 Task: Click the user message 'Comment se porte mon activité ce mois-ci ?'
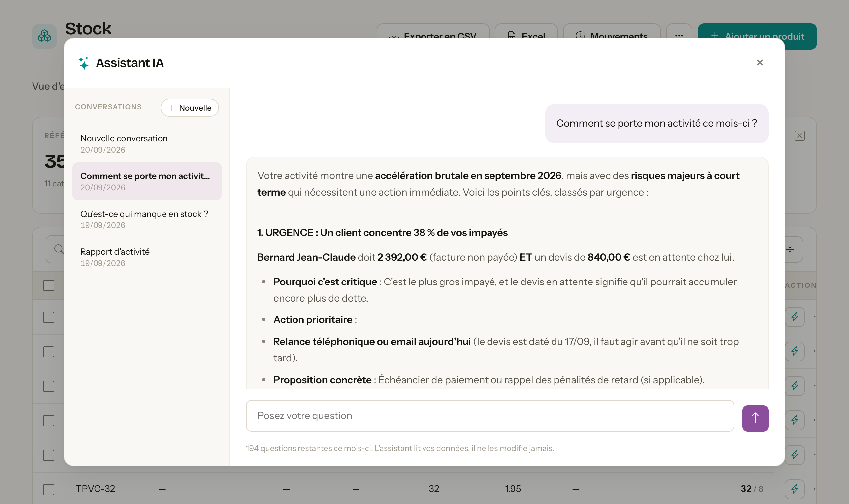pos(656,123)
